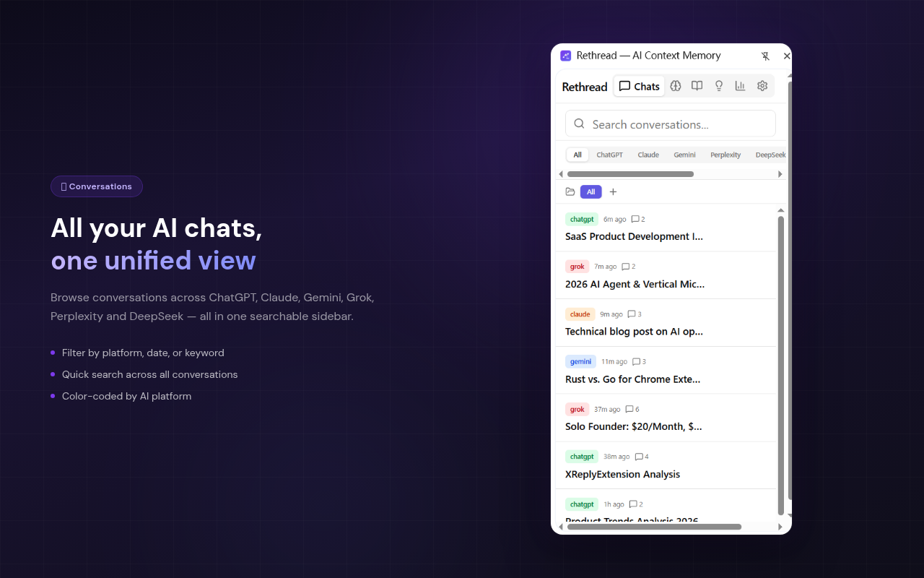924x578 pixels.
Task: Click message count icon on SaaS Product row
Action: 635,219
